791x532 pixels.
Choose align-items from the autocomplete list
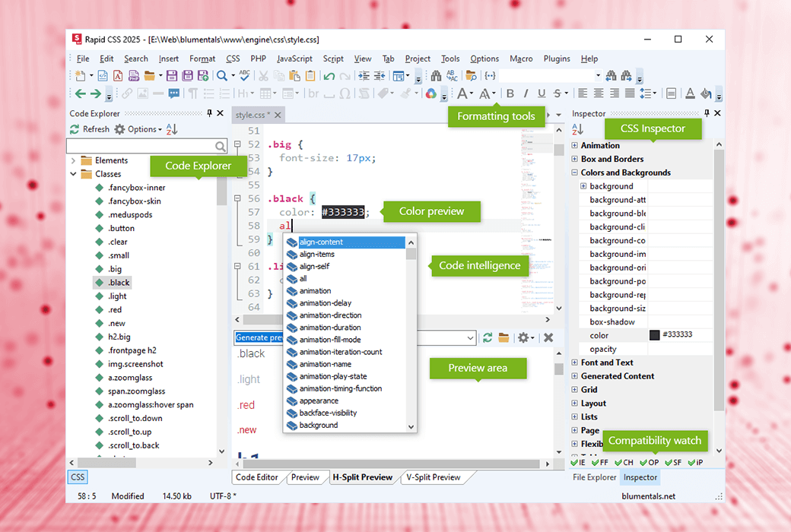[x=317, y=254]
